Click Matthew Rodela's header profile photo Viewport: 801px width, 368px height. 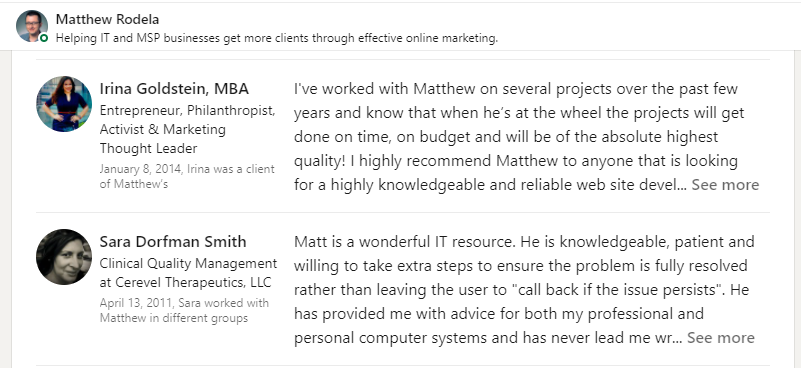click(32, 26)
